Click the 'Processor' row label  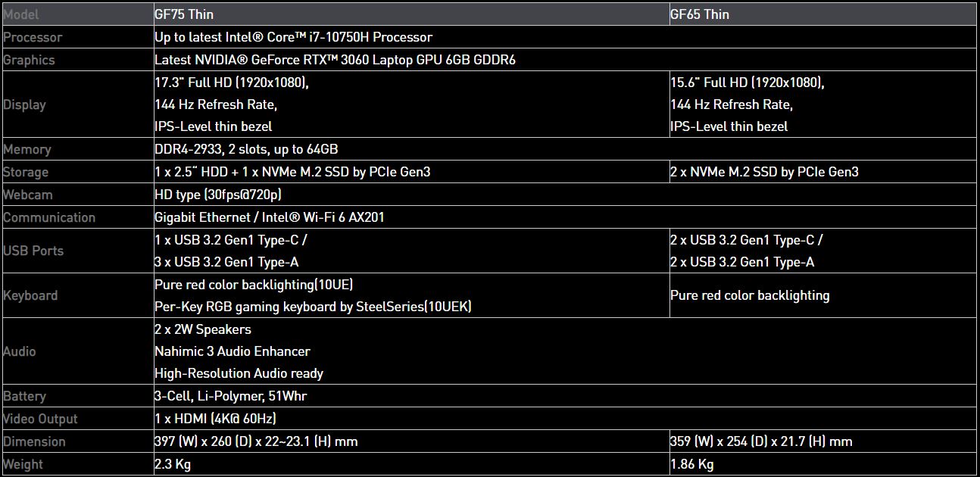(33, 37)
